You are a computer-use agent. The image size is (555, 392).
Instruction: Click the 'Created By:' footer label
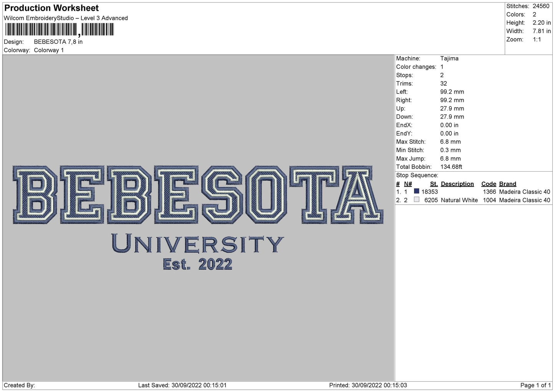[x=19, y=385]
